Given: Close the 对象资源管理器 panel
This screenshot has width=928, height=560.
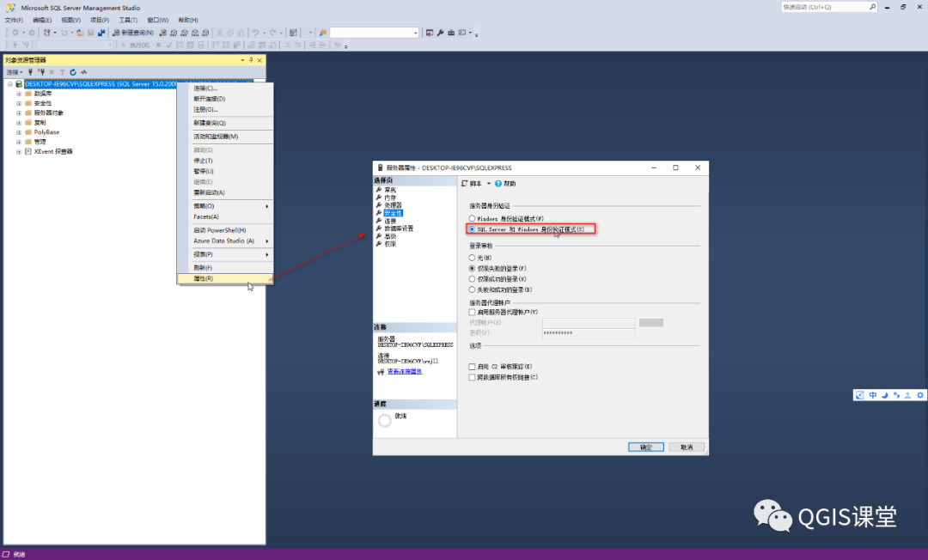Looking at the screenshot, I should click(x=259, y=60).
